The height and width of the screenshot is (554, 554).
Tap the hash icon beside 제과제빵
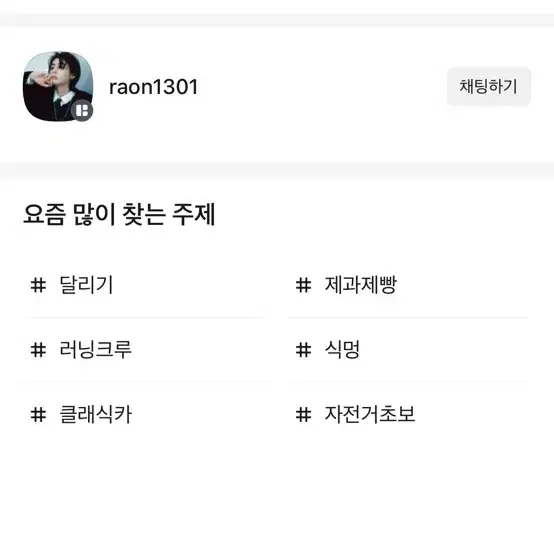pyautogui.click(x=303, y=285)
